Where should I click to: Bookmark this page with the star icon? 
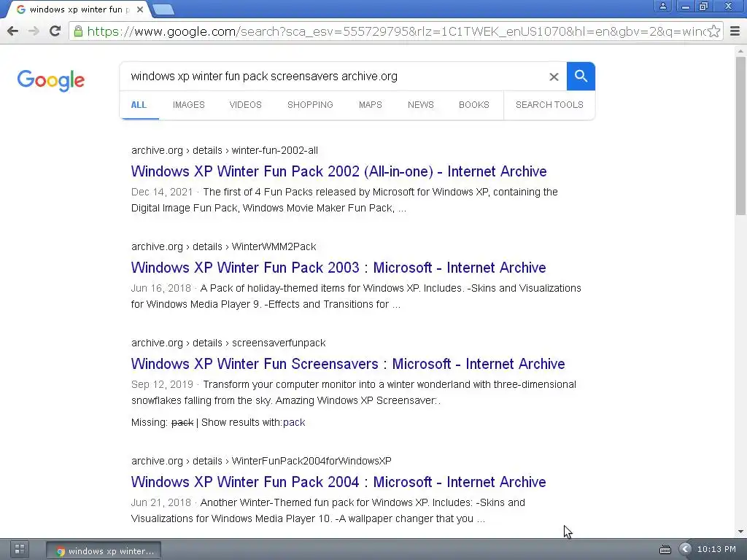coord(713,31)
